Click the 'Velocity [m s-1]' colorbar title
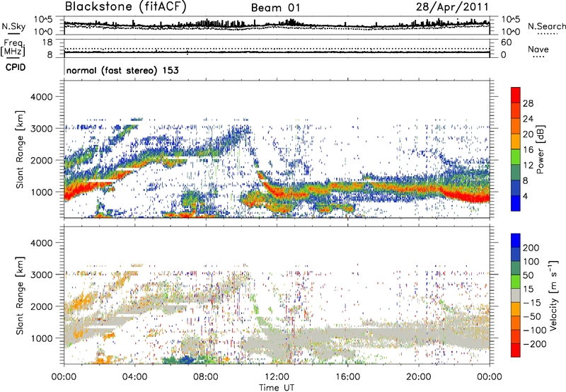The image size is (566, 392). point(553,295)
